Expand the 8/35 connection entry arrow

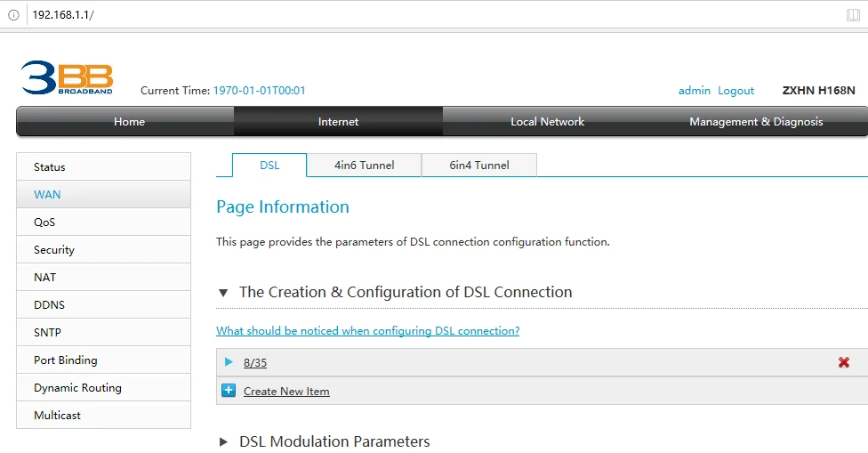coord(229,362)
